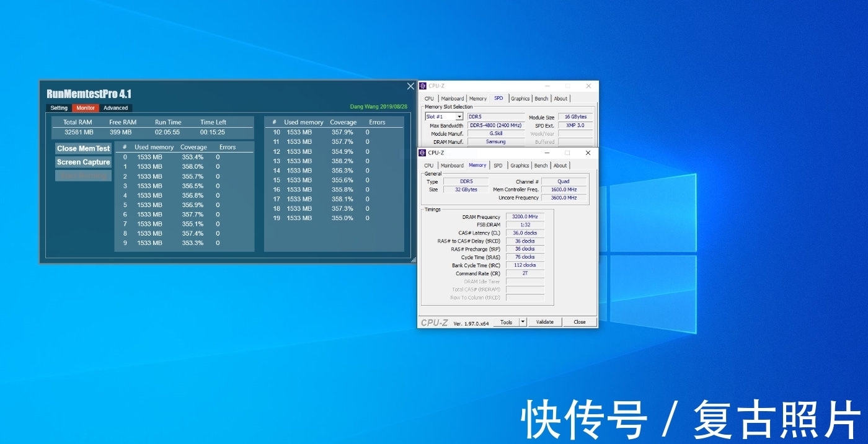The width and height of the screenshot is (868, 444).
Task: Click the CAS# Latency 36.0 clocks field
Action: [525, 233]
